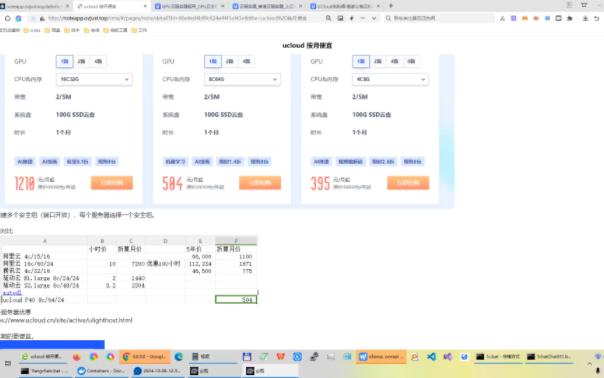
Task: Click the blue autodl link in spreadsheet
Action: (x=12, y=293)
